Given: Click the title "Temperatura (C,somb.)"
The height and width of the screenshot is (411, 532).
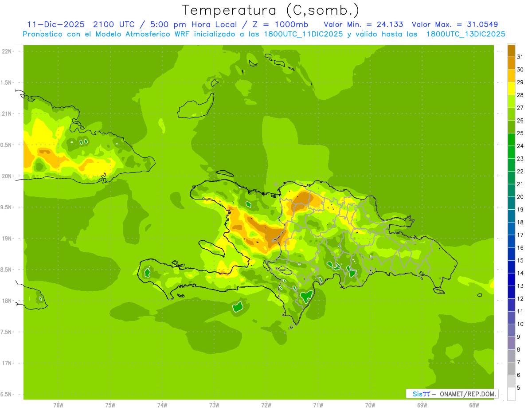Looking at the screenshot, I should (x=270, y=10).
